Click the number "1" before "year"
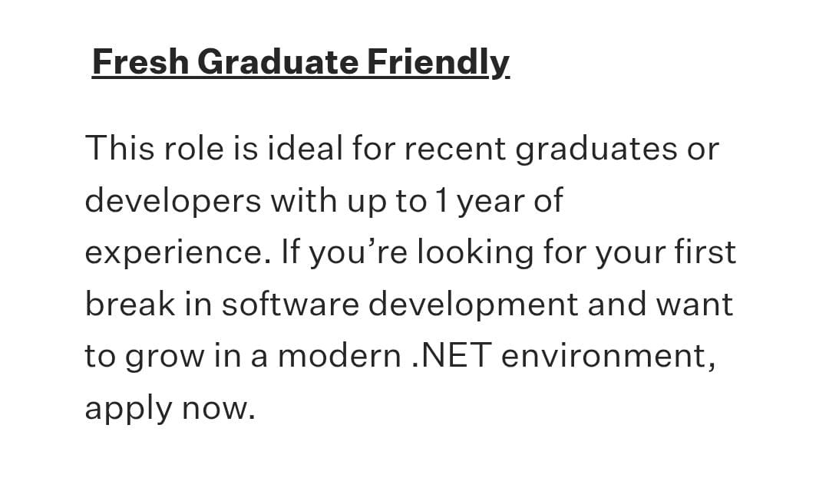Viewport: 829px width, 504px height. tap(440, 200)
